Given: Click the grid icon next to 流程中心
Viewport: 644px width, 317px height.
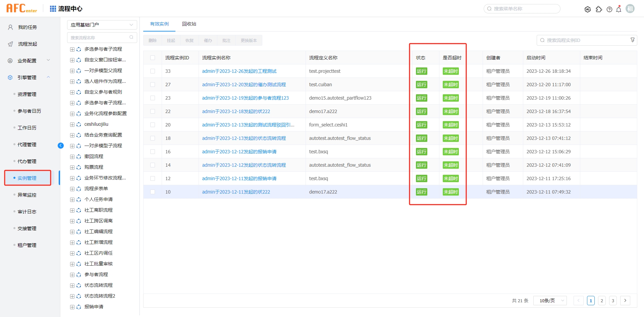Looking at the screenshot, I should click(x=53, y=9).
